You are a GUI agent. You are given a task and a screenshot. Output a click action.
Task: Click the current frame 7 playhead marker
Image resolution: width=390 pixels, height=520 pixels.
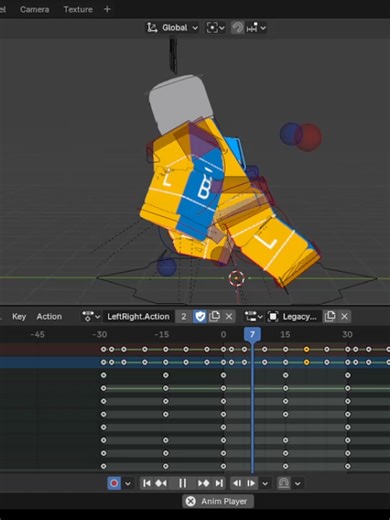[252, 334]
